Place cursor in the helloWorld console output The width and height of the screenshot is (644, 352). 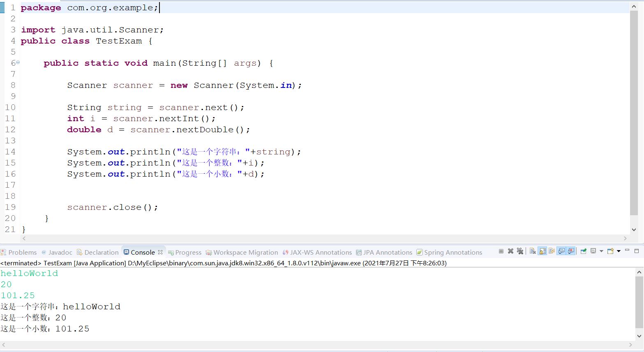click(29, 273)
